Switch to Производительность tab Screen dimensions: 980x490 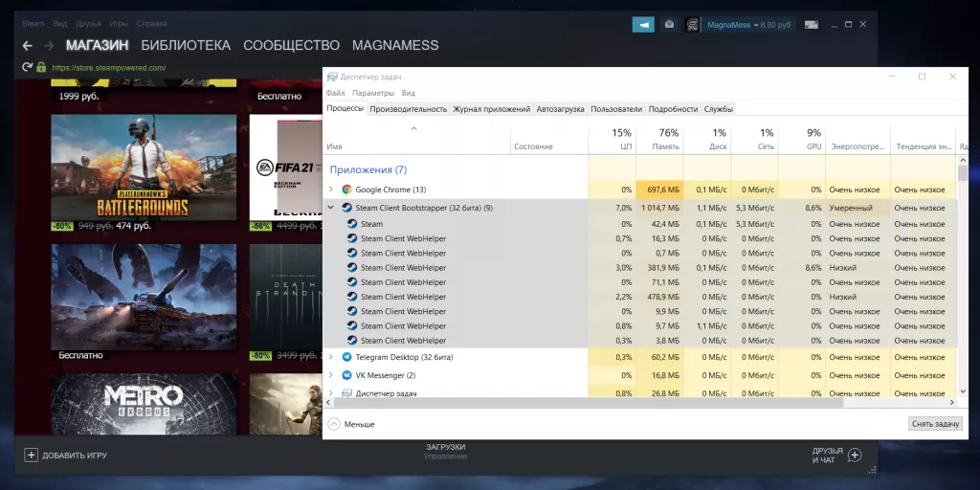(x=409, y=109)
